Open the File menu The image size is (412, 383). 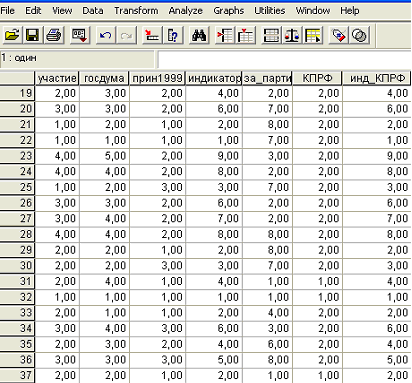tap(8, 11)
